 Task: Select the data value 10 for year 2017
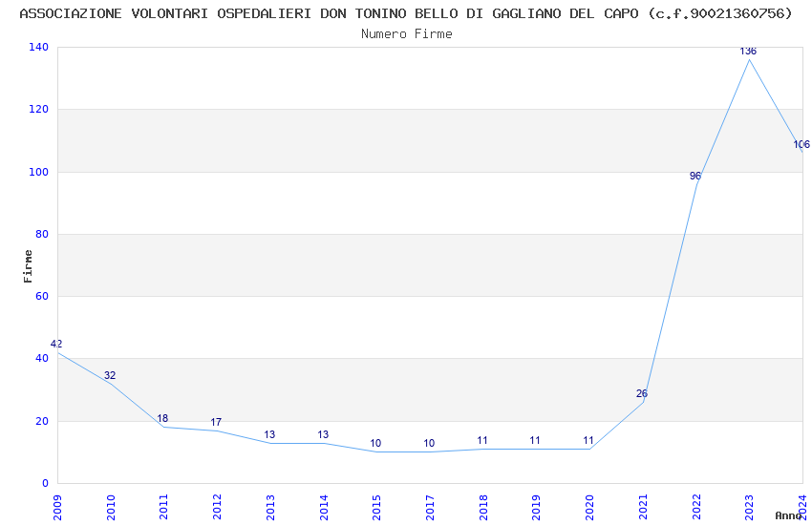(x=429, y=443)
